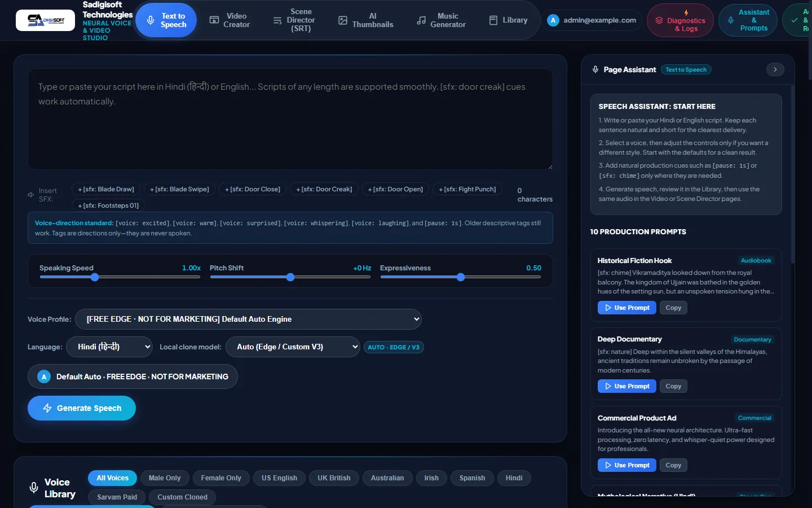Go to the Library tab
Viewport: 812px width, 508px height.
(x=508, y=20)
